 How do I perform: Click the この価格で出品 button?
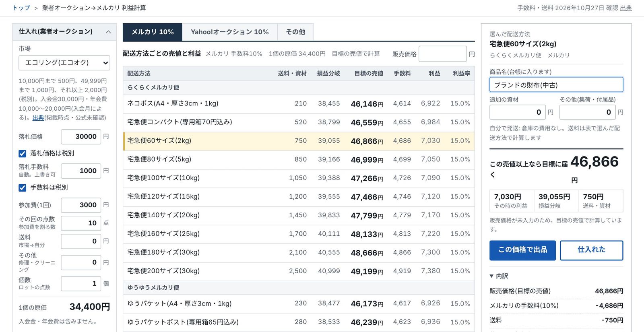click(523, 250)
